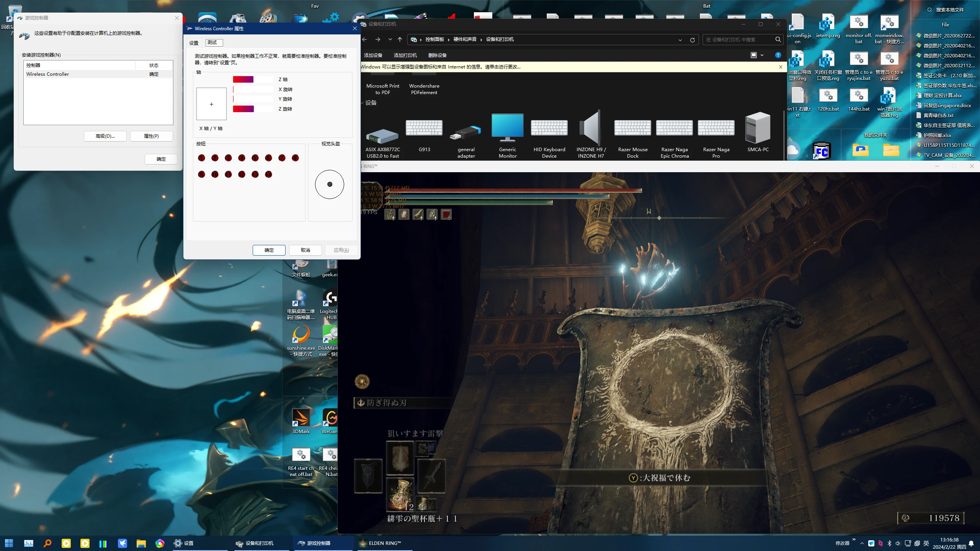Switch to the 设置 tab
This screenshot has height=551, width=980.
[x=194, y=43]
